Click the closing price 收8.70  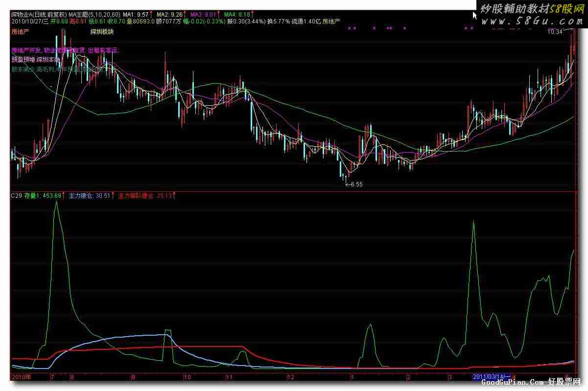tap(117, 22)
